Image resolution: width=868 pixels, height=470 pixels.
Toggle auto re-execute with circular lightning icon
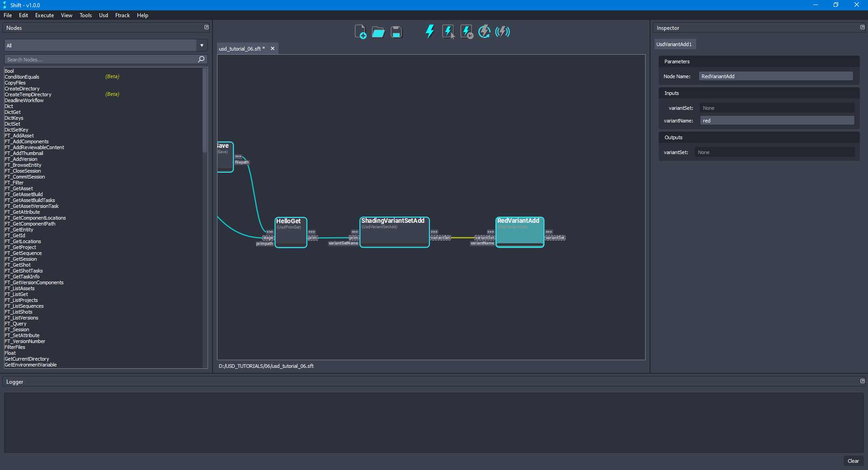484,32
